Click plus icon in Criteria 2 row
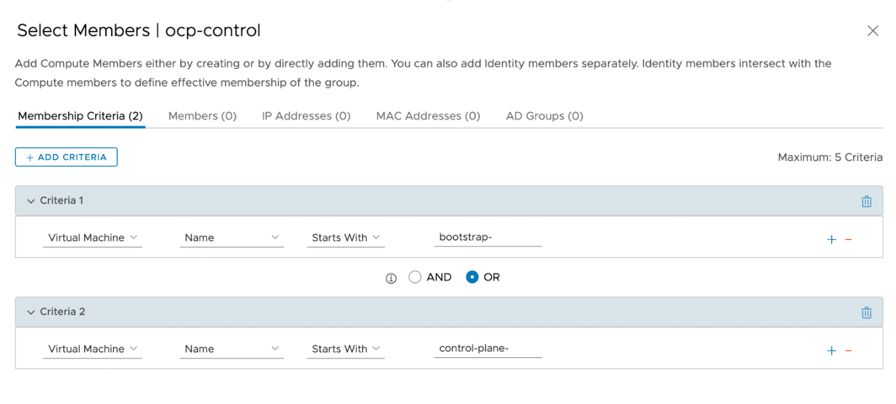The height and width of the screenshot is (404, 896). click(x=831, y=350)
